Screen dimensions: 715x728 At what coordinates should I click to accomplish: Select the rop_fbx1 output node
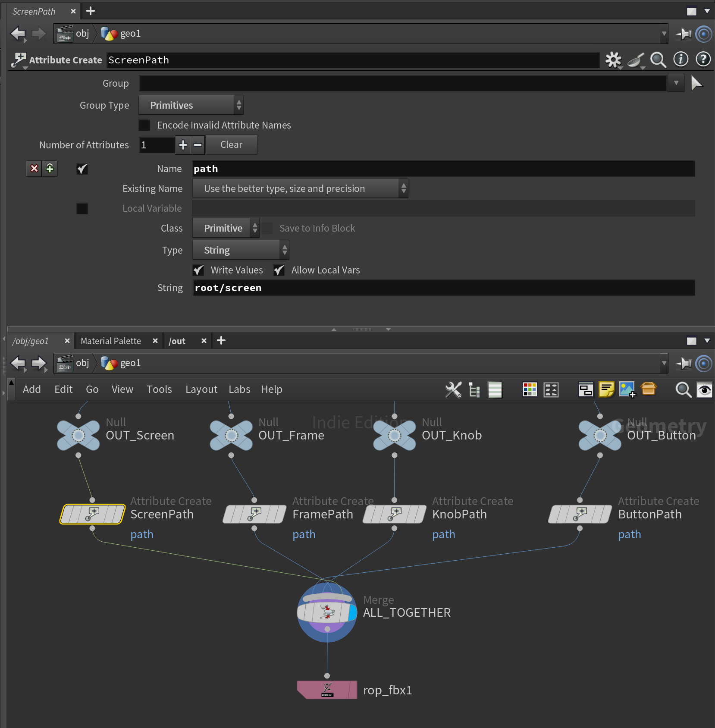coord(326,690)
